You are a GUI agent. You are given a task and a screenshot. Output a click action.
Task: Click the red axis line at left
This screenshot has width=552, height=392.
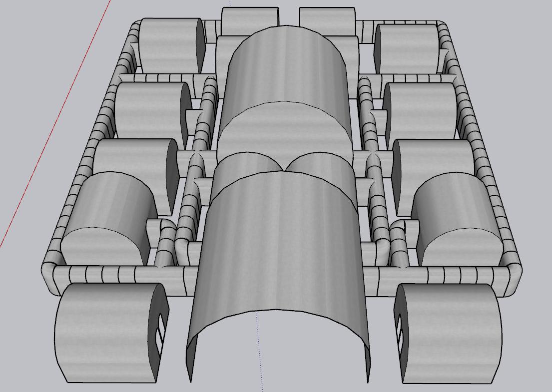coord(55,125)
